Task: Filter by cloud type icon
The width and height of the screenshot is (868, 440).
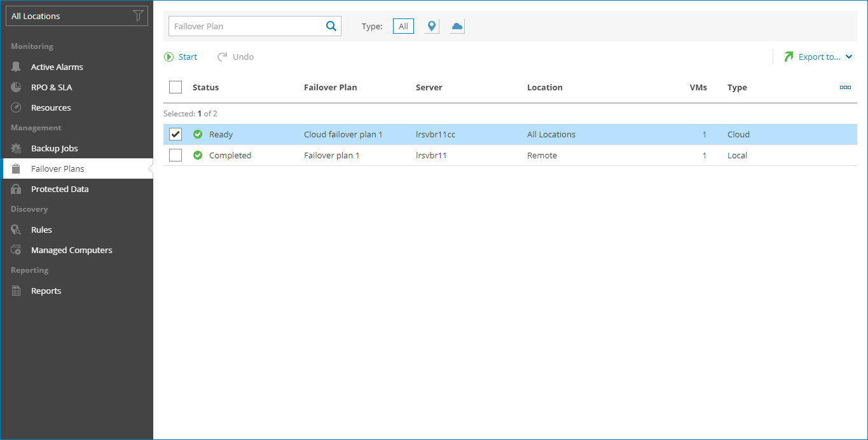Action: click(x=457, y=26)
